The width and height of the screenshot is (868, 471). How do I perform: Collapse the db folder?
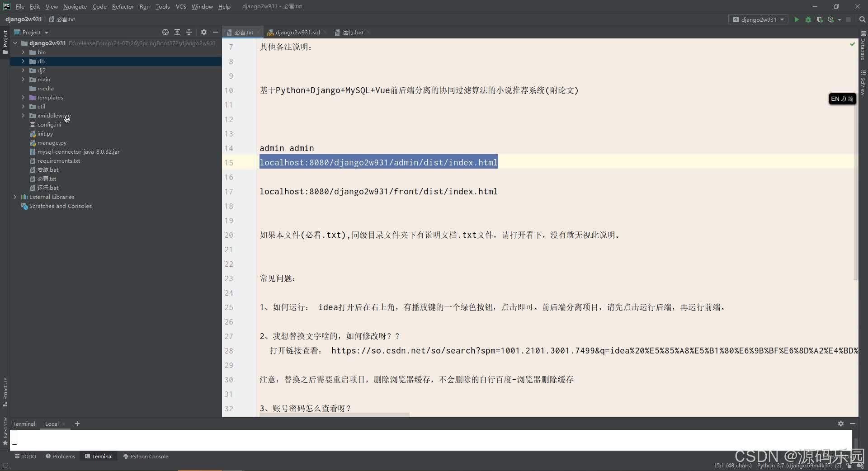pos(23,61)
